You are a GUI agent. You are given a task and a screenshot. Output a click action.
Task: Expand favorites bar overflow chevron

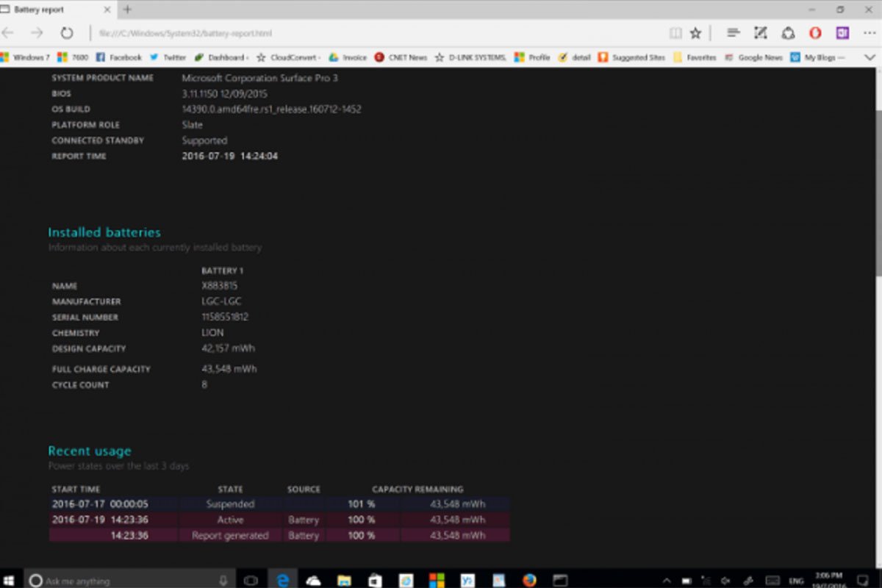870,57
